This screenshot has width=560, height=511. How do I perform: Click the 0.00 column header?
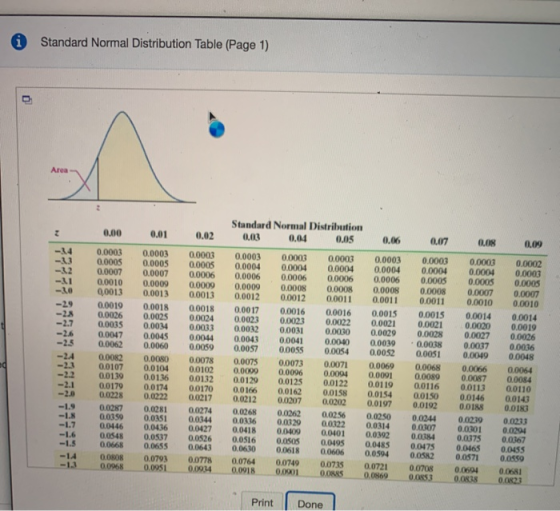[112, 233]
